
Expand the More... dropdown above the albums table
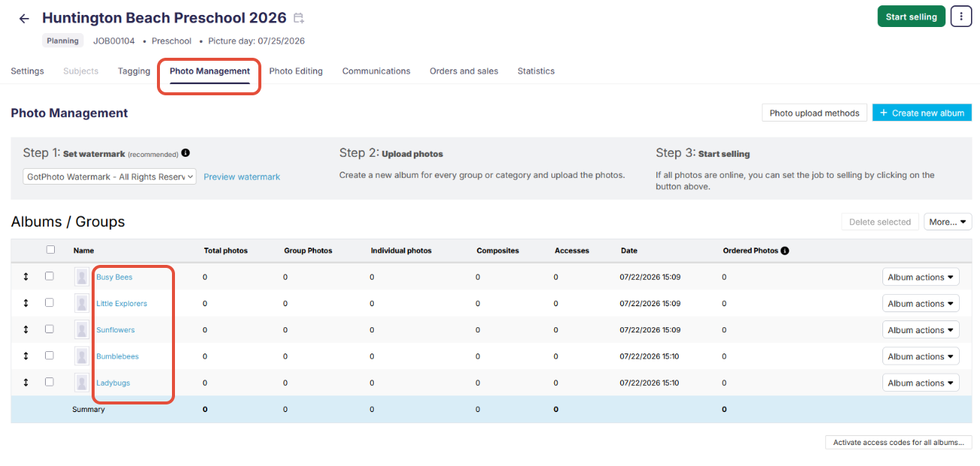click(x=948, y=222)
